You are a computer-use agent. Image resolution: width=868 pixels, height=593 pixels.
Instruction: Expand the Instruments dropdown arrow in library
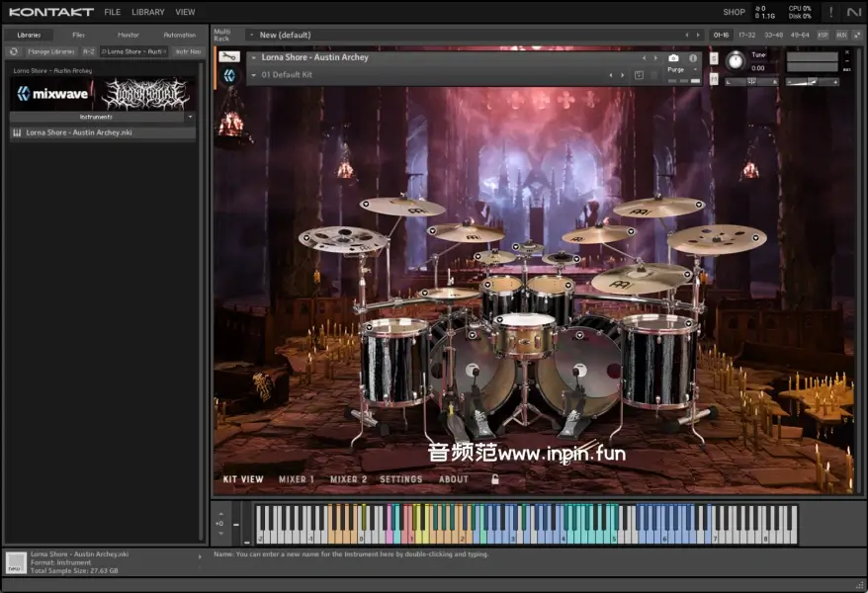190,117
